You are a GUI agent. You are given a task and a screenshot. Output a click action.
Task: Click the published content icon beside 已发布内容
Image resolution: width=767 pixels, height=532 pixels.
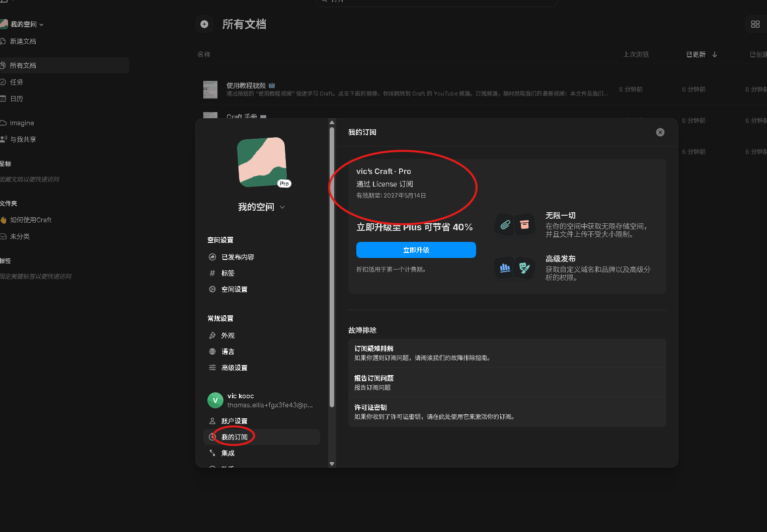pyautogui.click(x=212, y=257)
